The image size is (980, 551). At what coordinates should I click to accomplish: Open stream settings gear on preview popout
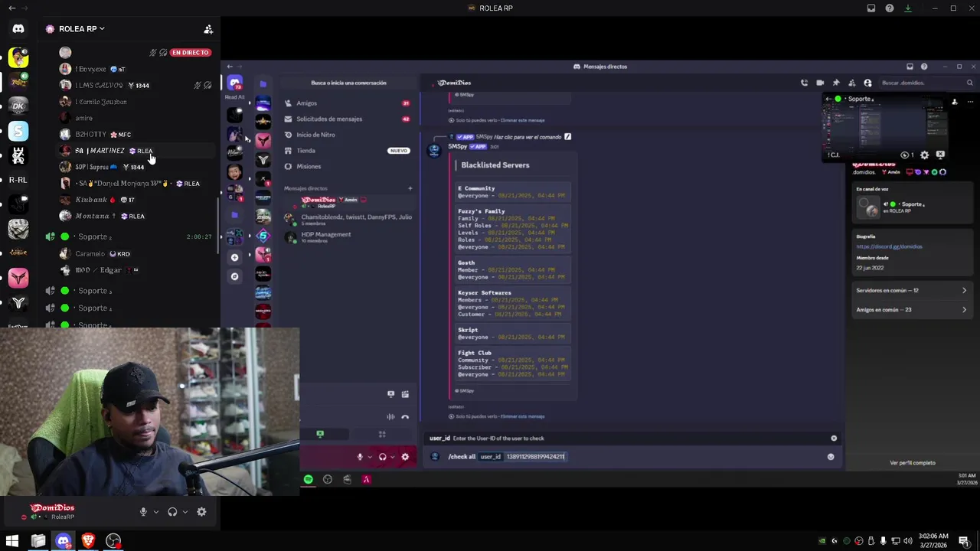(x=925, y=155)
